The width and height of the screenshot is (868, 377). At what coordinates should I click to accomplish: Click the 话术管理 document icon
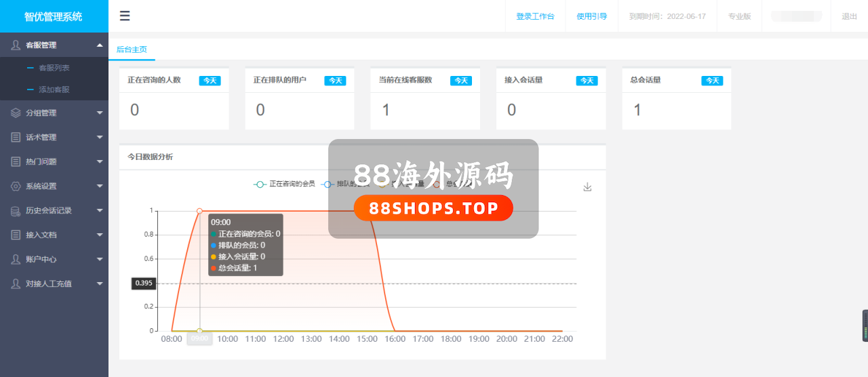16,137
